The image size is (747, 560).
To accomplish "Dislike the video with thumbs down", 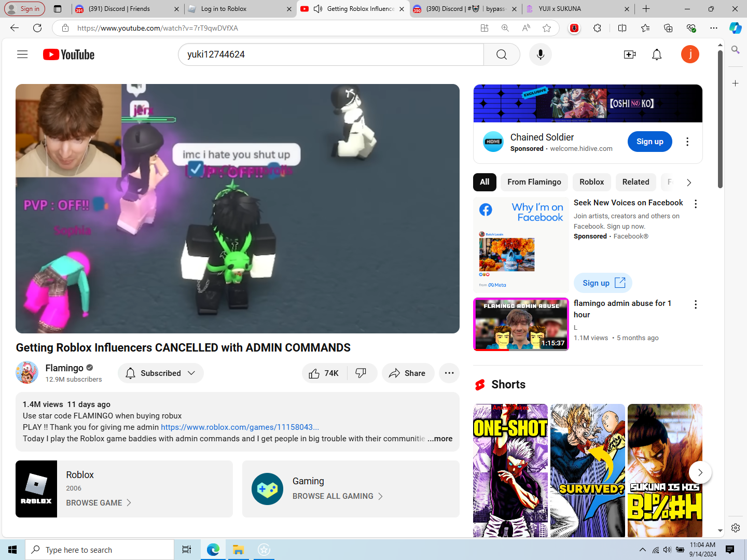I will [x=361, y=373].
